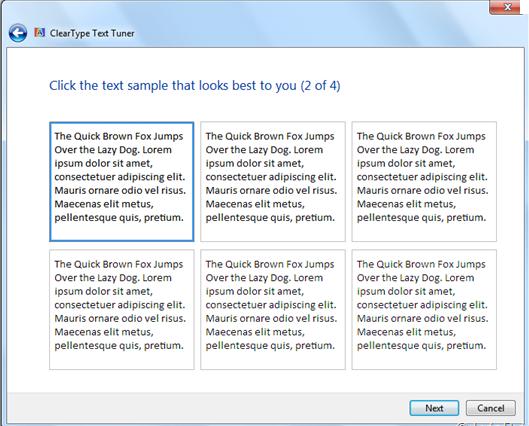
Task: Advance with the Next button
Action: tap(434, 408)
